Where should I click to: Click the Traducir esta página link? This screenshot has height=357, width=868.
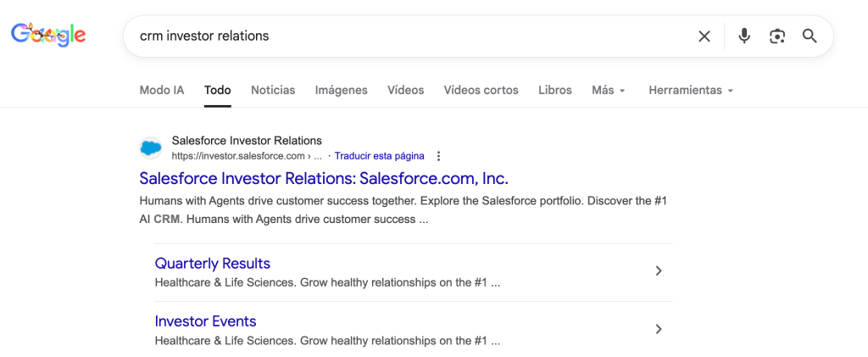tap(379, 156)
